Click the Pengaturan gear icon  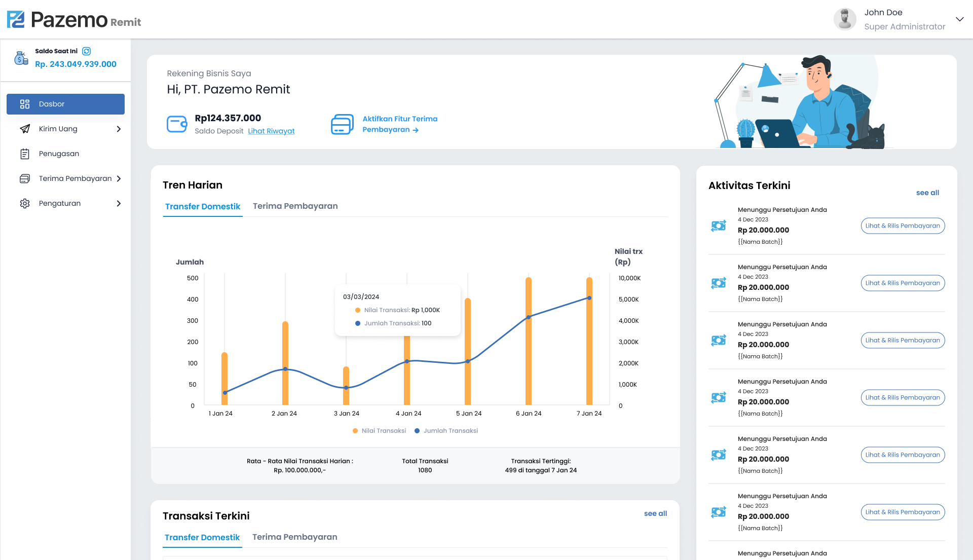[25, 203]
